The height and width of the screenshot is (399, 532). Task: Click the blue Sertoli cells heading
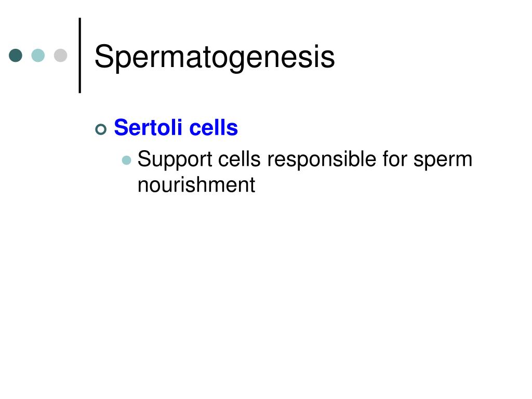point(176,127)
